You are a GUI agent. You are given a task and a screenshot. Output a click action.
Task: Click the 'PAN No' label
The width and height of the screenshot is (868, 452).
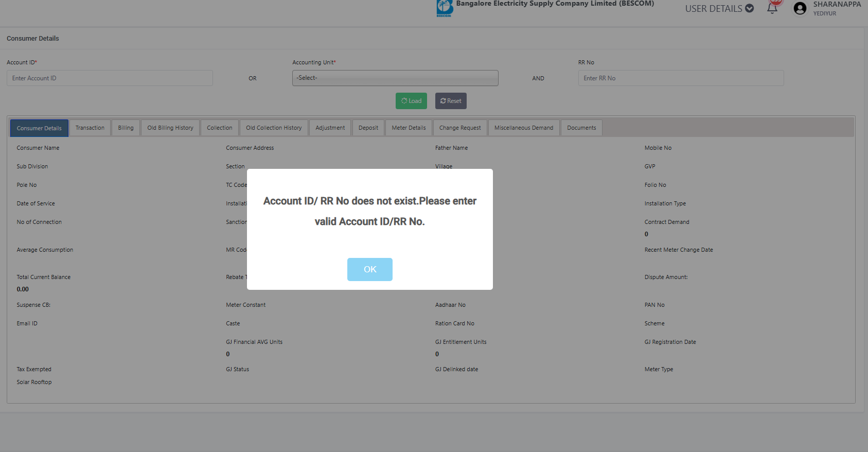pos(654,305)
